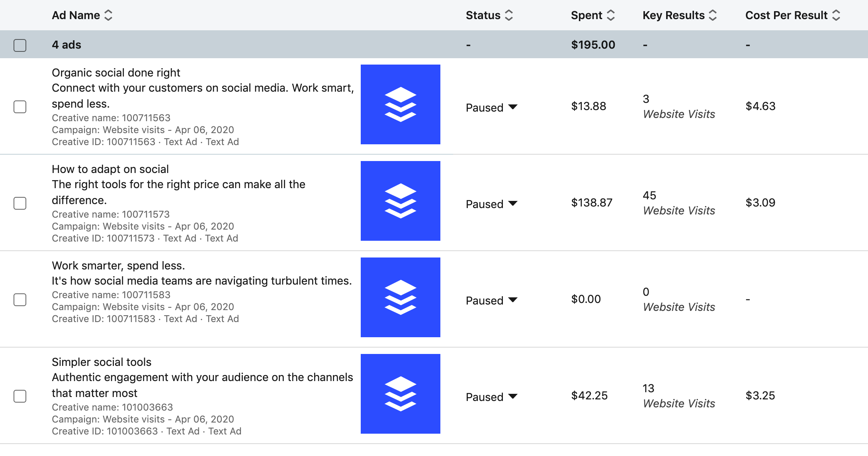868x456 pixels.
Task: Click the Status column sort icon
Action: 509,15
